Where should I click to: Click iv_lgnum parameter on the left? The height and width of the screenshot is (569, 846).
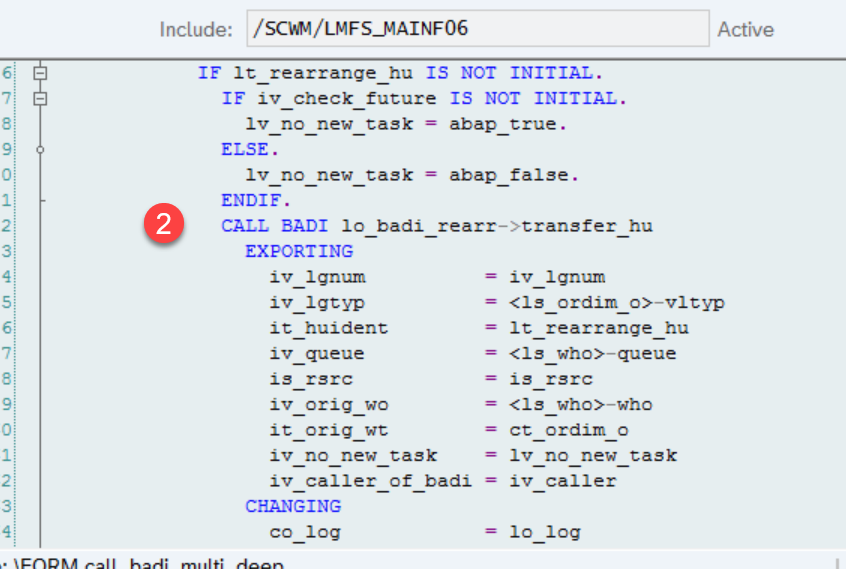pos(317,277)
